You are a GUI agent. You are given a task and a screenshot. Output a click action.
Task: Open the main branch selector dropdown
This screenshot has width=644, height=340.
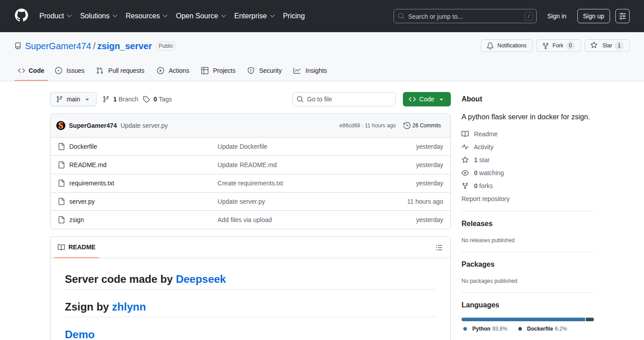[73, 99]
